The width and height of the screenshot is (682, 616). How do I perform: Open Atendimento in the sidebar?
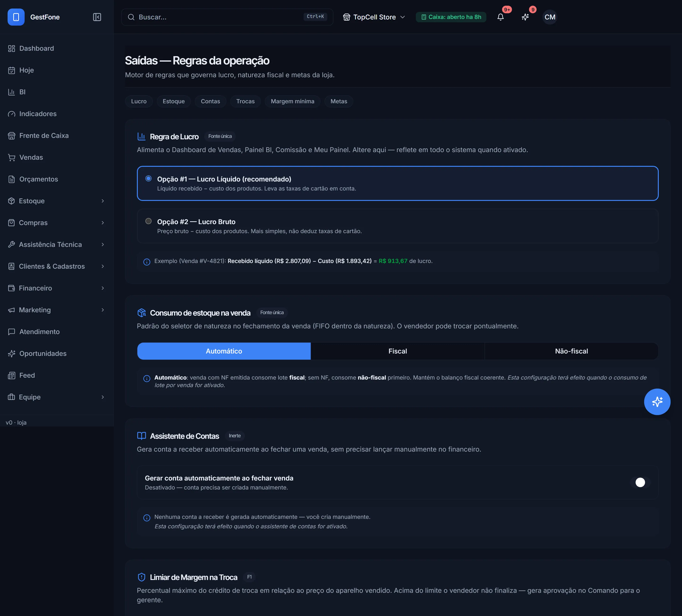pyautogui.click(x=57, y=332)
